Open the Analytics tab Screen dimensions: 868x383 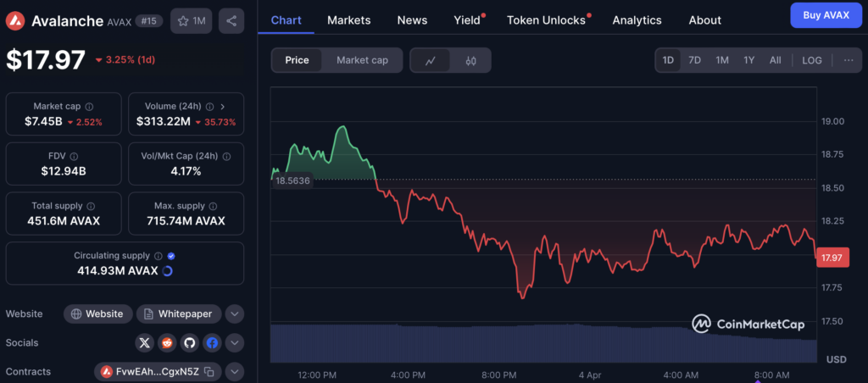click(637, 20)
